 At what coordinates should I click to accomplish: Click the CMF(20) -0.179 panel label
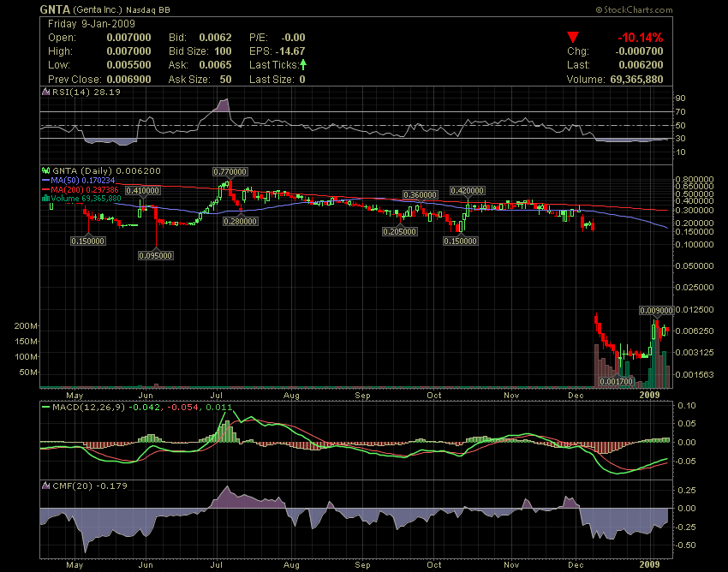point(90,486)
